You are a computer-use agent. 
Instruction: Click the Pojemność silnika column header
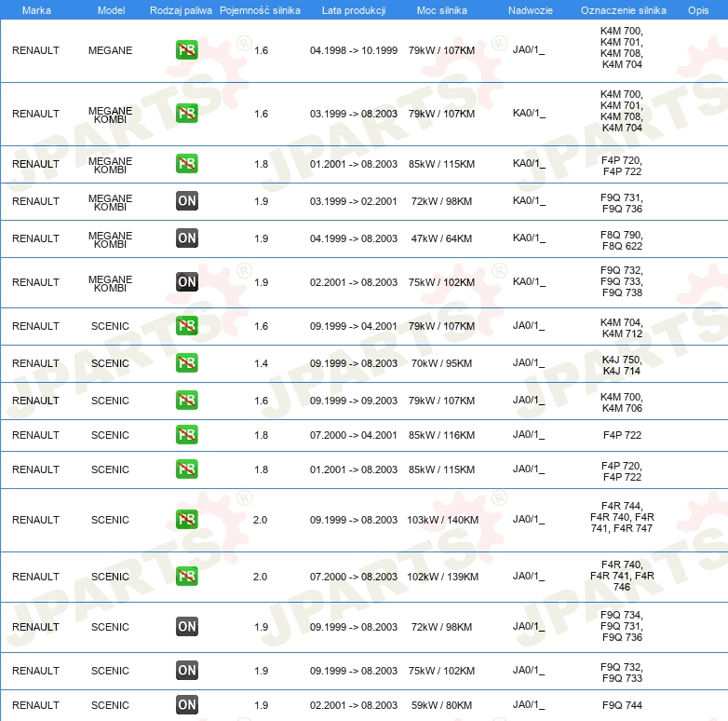tap(260, 9)
